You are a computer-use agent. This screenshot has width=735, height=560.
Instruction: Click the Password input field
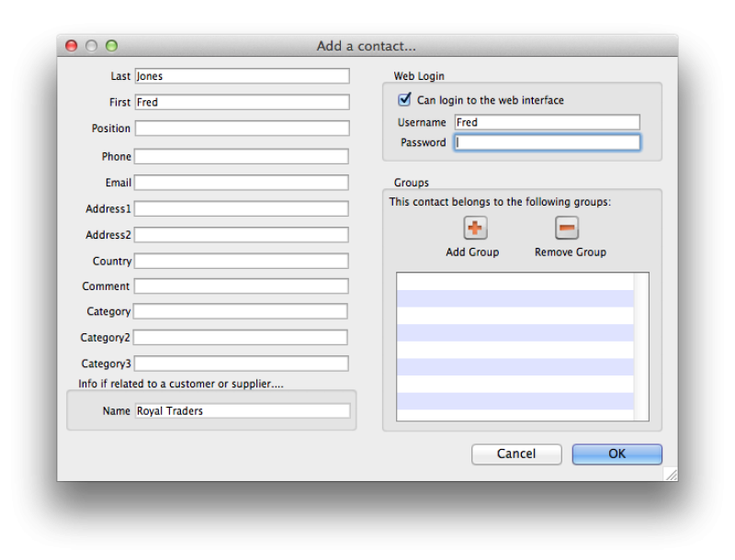coord(547,142)
